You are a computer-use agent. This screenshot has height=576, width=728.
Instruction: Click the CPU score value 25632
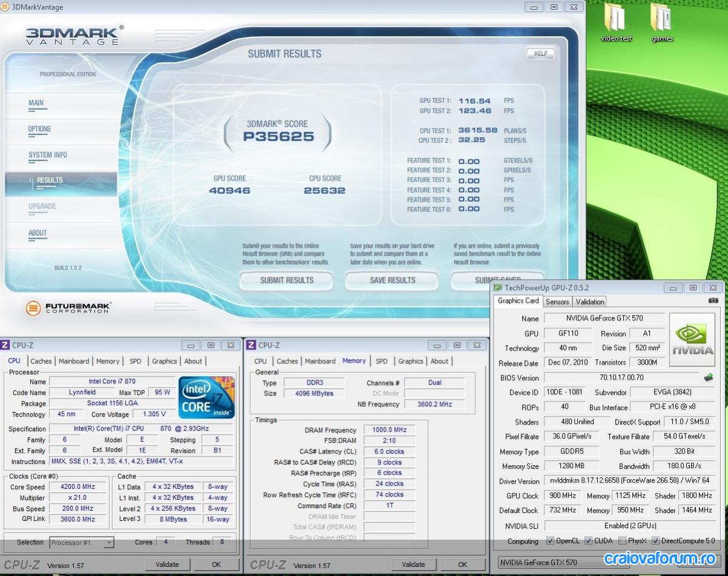click(x=325, y=190)
